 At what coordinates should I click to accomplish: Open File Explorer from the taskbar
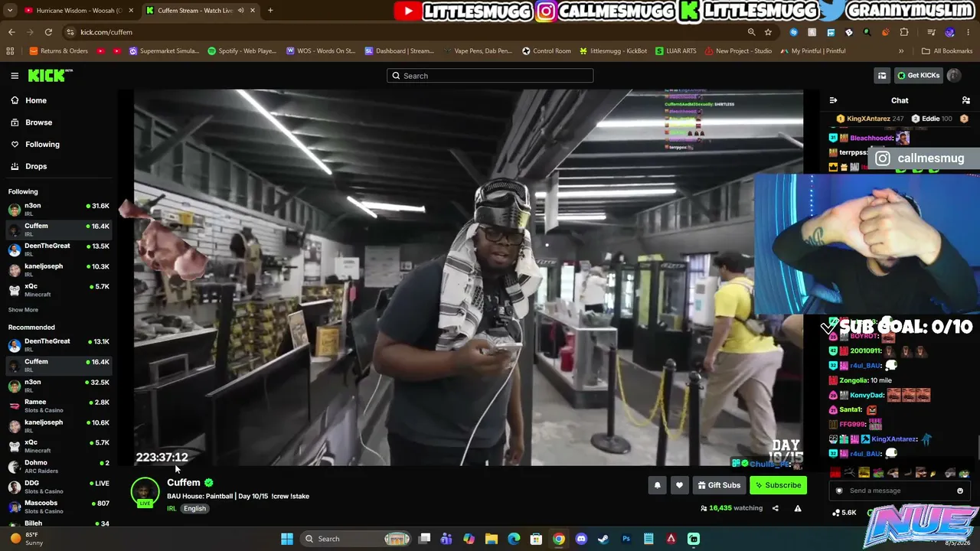coord(492,539)
